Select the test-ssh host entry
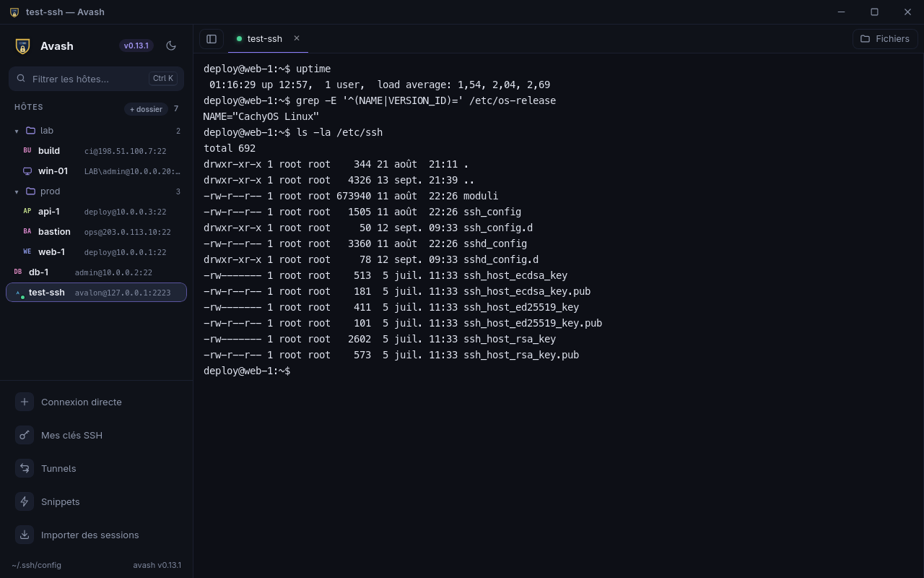The image size is (924, 578). tap(96, 293)
